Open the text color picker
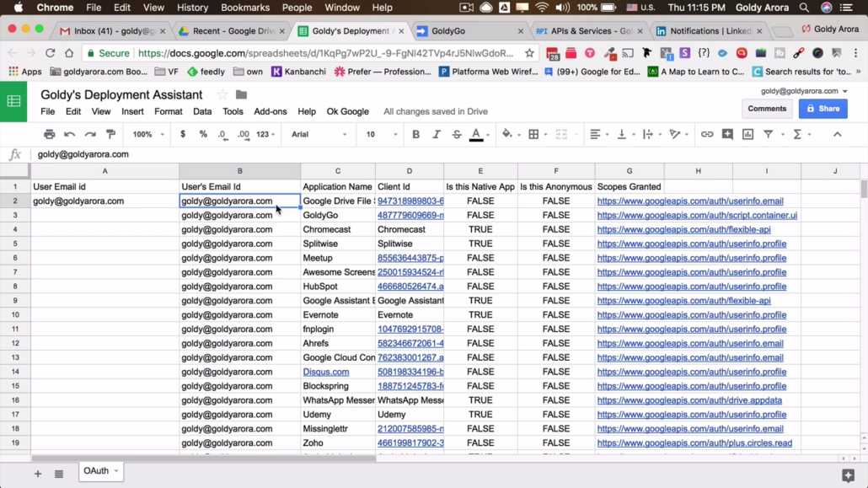The image size is (868, 488). pyautogui.click(x=476, y=134)
